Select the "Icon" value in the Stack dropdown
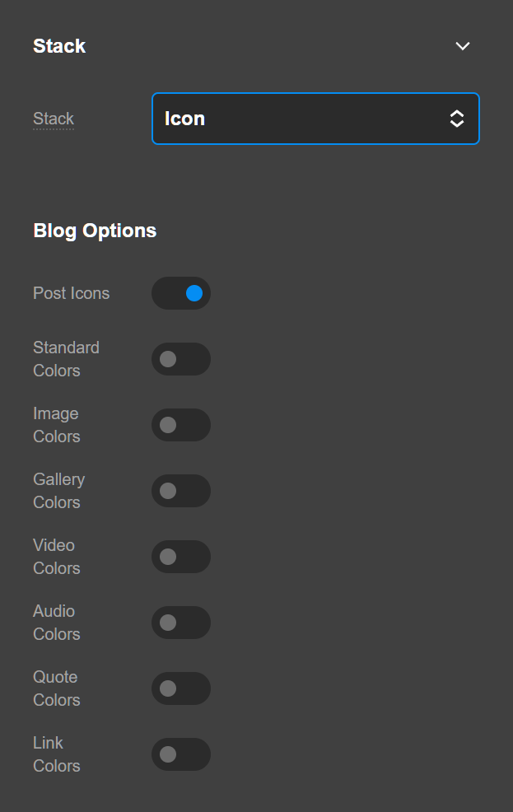This screenshot has width=513, height=812. (x=184, y=119)
